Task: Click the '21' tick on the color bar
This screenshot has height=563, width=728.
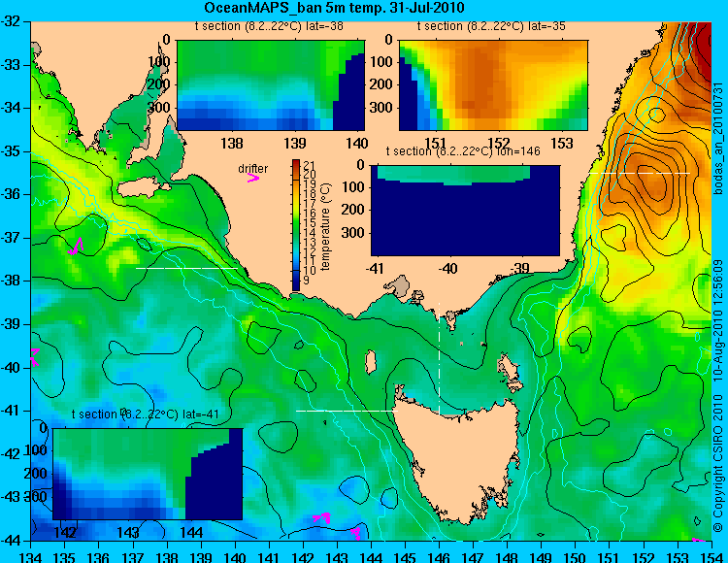Action: tap(310, 166)
